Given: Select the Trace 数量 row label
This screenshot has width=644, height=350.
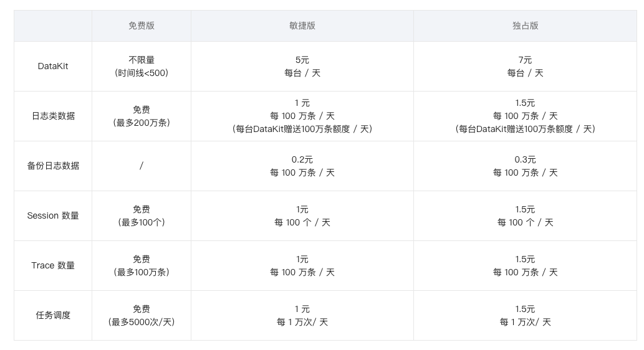Looking at the screenshot, I should 53,265.
